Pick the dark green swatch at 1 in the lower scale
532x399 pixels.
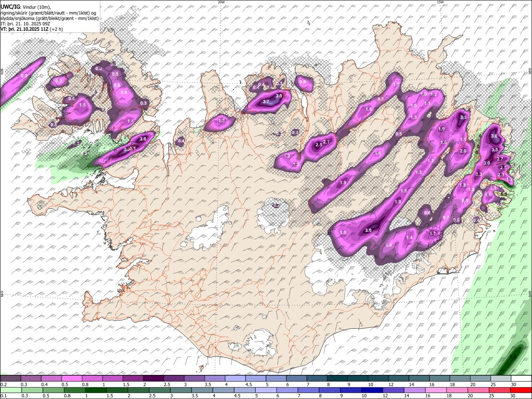click(96, 390)
